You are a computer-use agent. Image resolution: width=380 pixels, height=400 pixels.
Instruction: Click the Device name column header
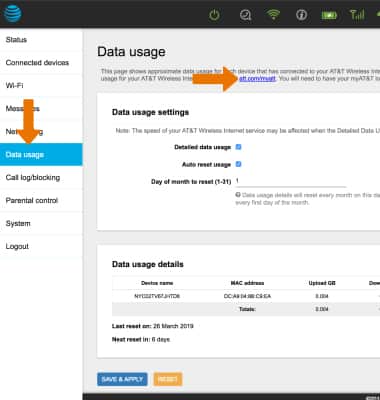(x=157, y=283)
